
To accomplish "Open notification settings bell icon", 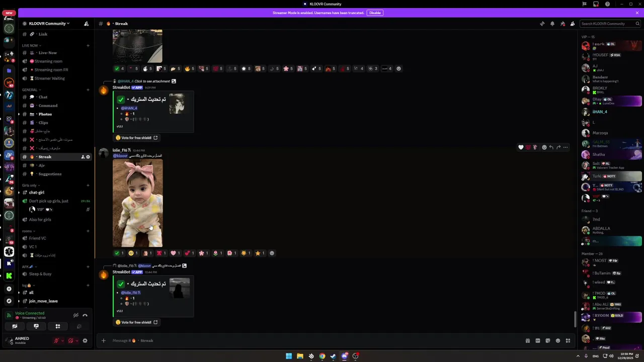I will pyautogui.click(x=552, y=24).
